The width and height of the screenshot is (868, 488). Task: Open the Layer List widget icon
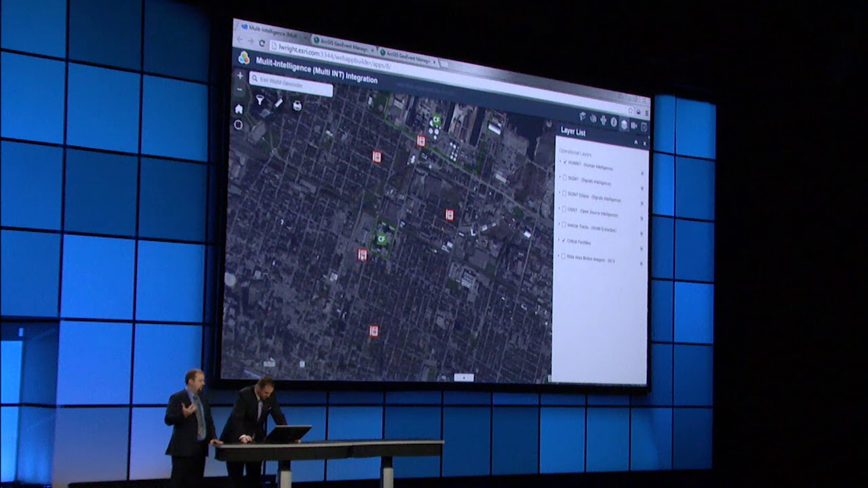point(625,125)
